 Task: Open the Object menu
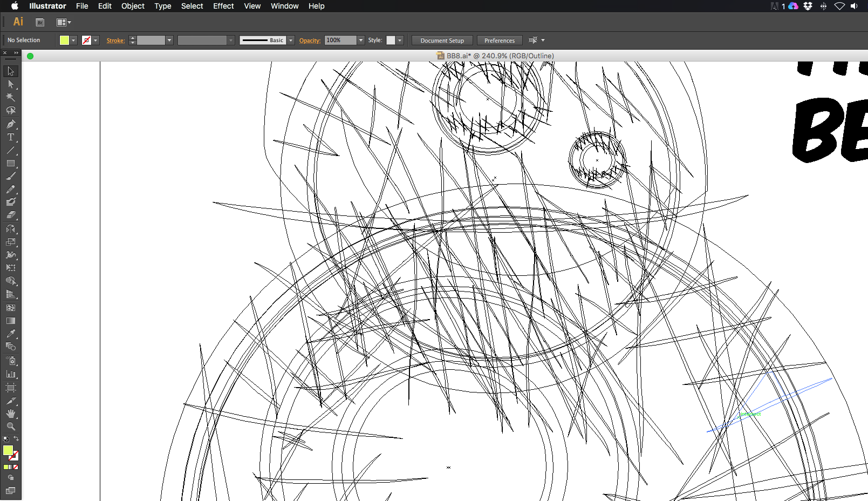click(x=133, y=6)
